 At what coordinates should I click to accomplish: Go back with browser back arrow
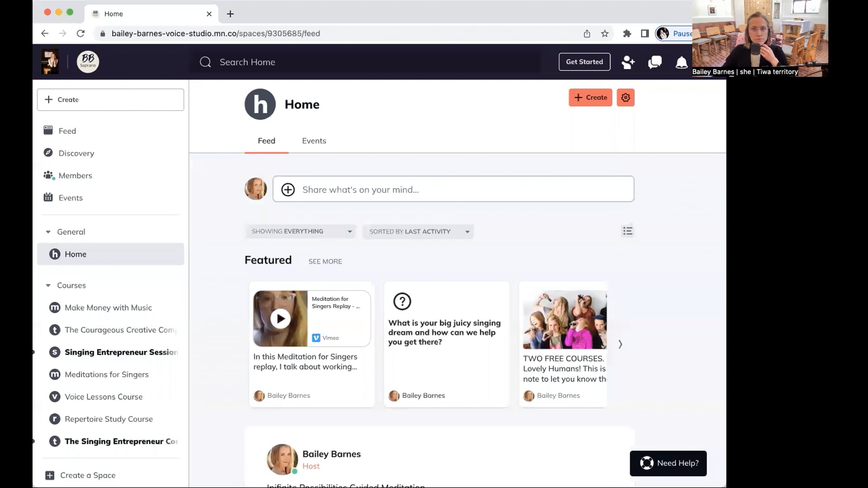pyautogui.click(x=44, y=33)
